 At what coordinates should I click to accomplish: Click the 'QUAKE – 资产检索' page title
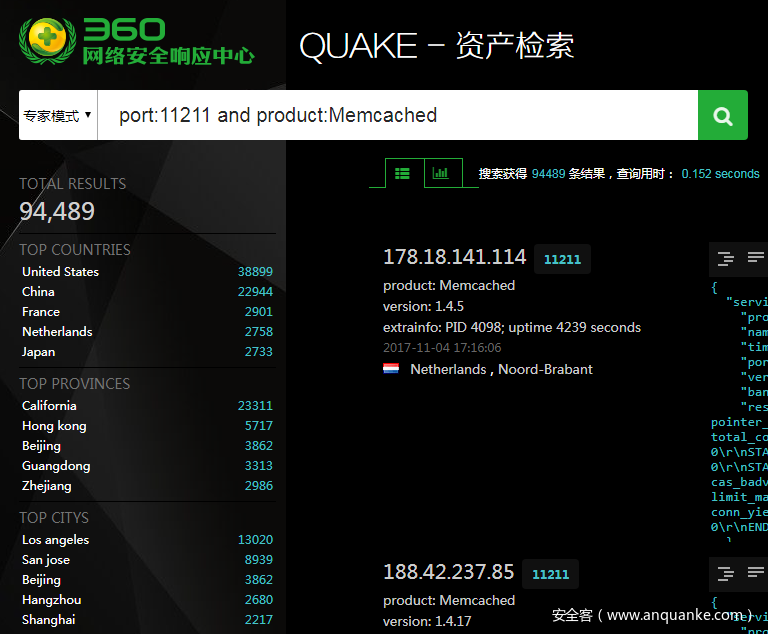(x=436, y=46)
